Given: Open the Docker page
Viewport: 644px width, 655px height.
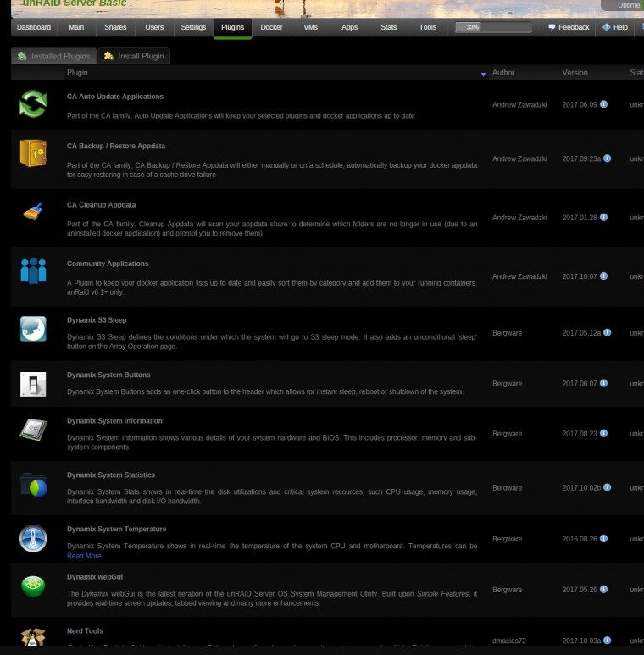Looking at the screenshot, I should tap(271, 27).
